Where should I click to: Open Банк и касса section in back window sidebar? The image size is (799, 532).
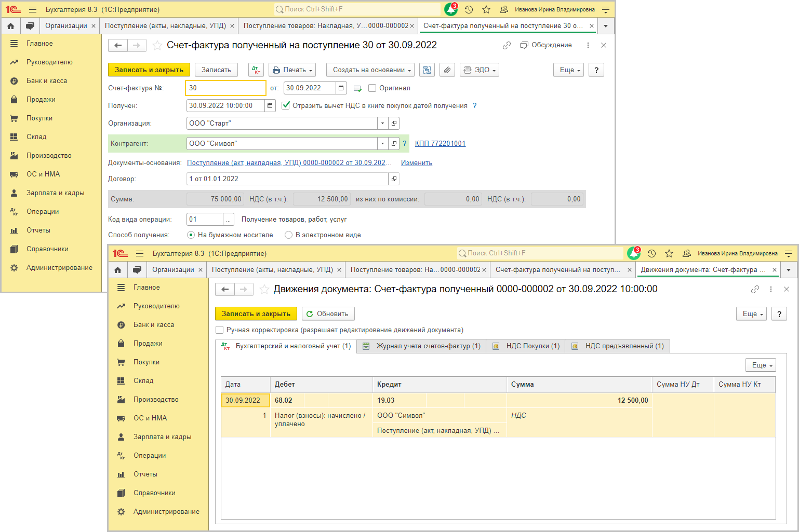coord(47,81)
